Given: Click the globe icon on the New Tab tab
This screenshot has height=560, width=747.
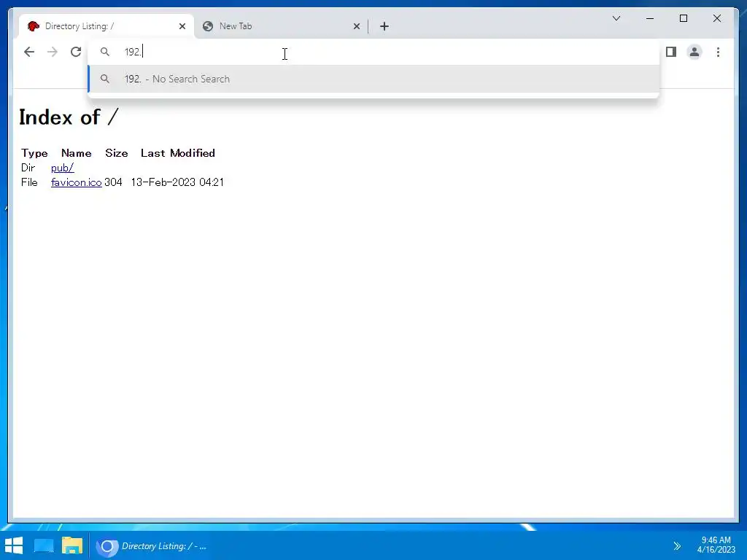Looking at the screenshot, I should coord(208,26).
